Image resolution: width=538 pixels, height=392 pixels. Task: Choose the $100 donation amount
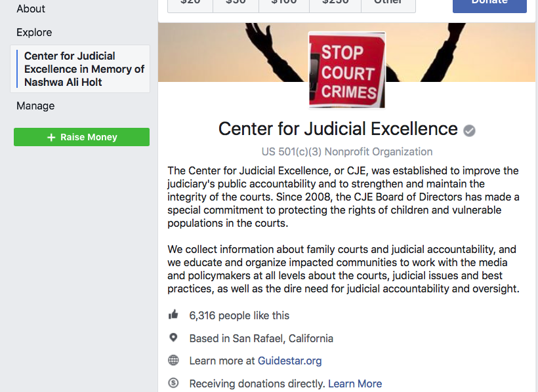pos(284,3)
